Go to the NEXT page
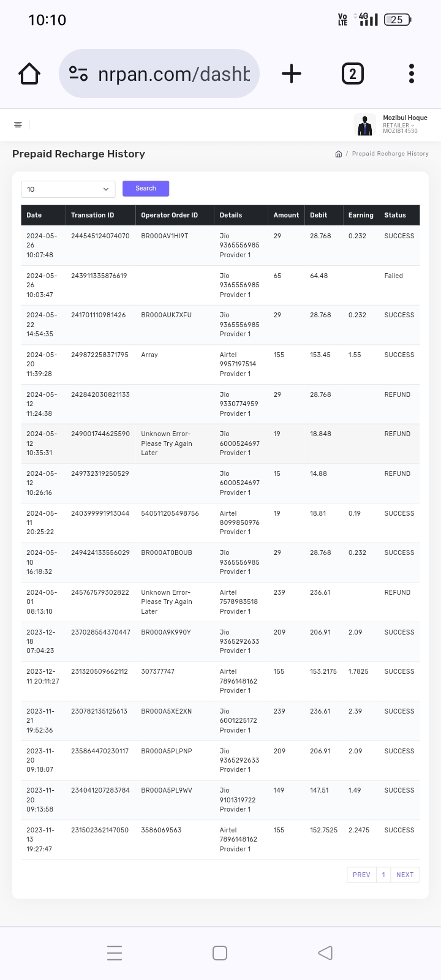This screenshot has height=980, width=441. 405,875
